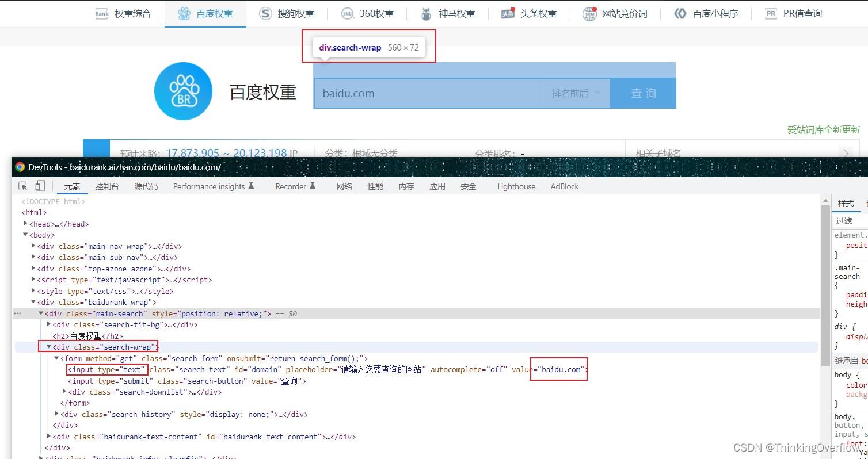Expand the baidurank-text-content div
This screenshot has height=459, width=868.
[x=48, y=437]
